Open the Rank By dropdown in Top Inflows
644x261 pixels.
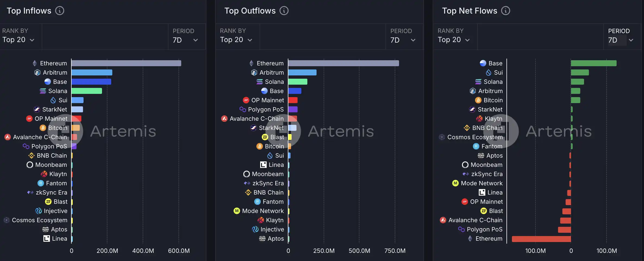coord(18,40)
